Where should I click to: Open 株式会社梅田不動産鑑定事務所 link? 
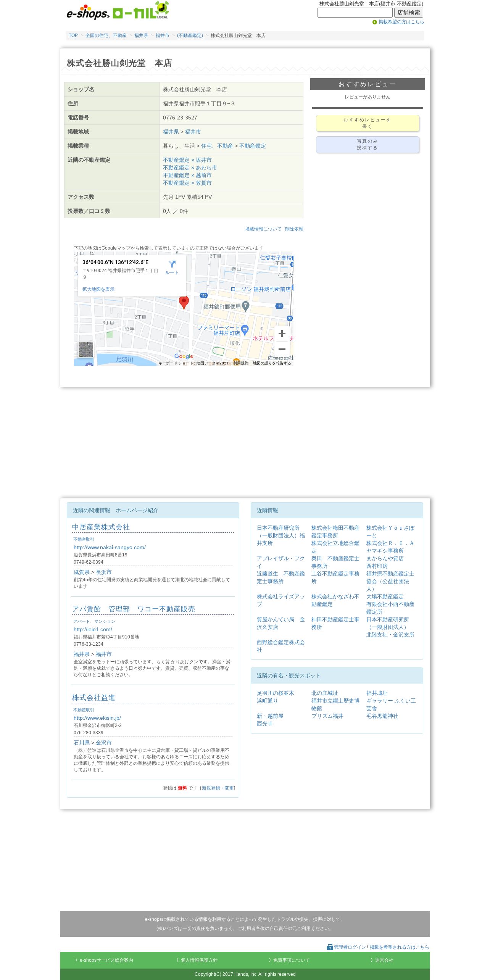[335, 532]
